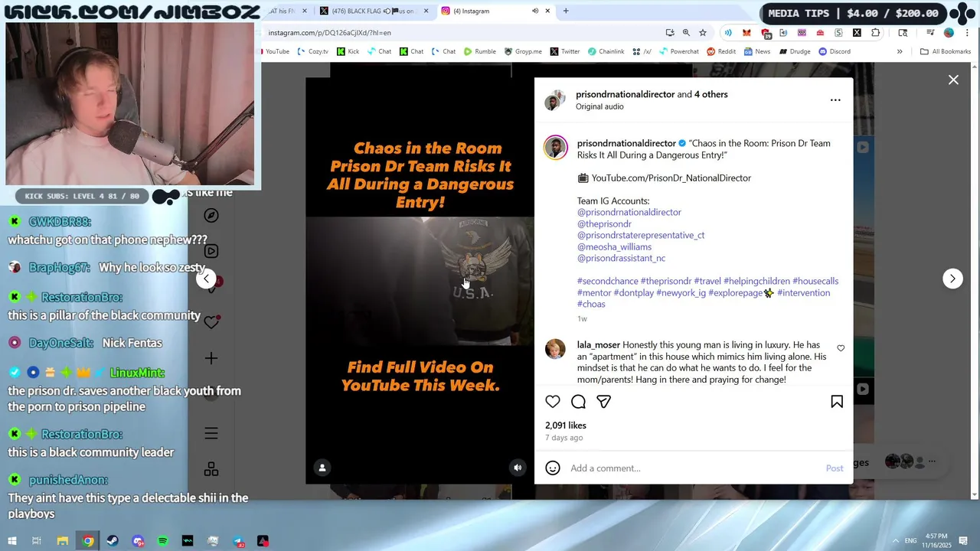The height and width of the screenshot is (551, 980).
Task: Open @prisondrnationaldirector link in caption
Action: (x=629, y=212)
